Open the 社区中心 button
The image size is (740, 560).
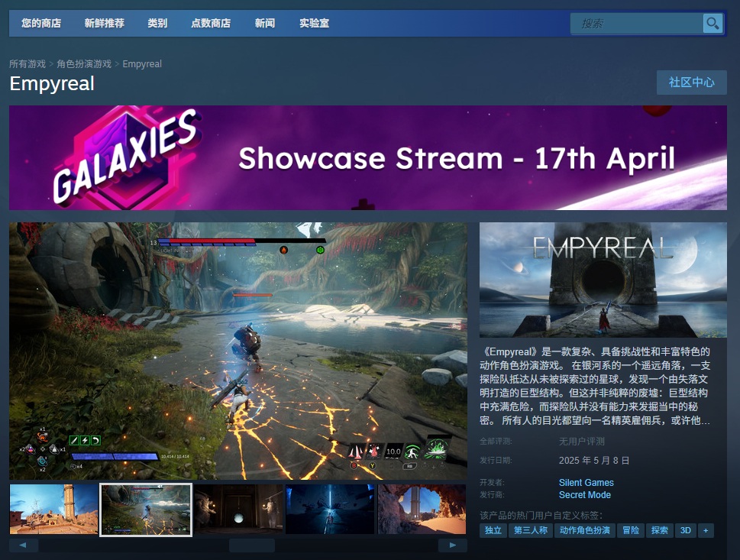[691, 83]
